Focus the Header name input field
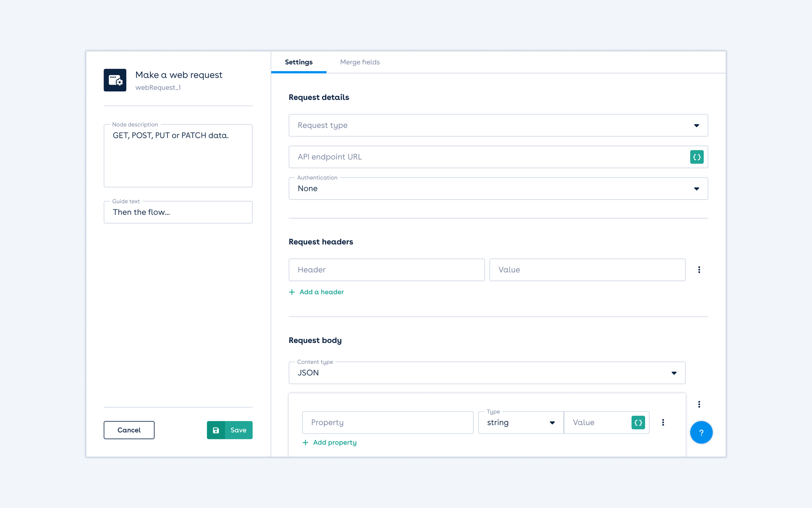 [386, 270]
